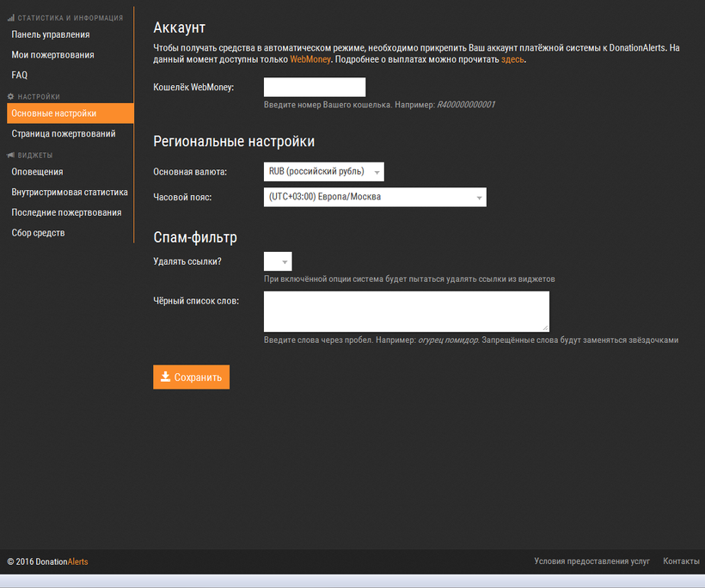The image size is (705, 588).
Task: Click the bar chart icon by Статистика и информация
Action: [x=11, y=18]
